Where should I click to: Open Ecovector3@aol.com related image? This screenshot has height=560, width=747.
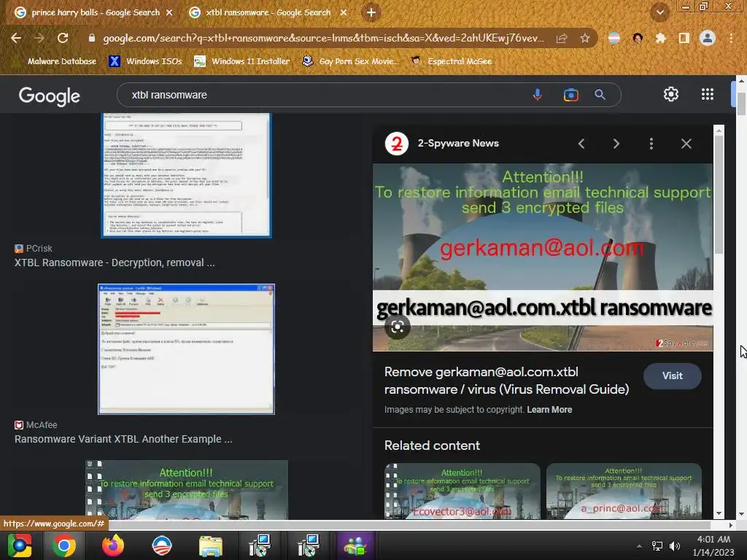462,491
